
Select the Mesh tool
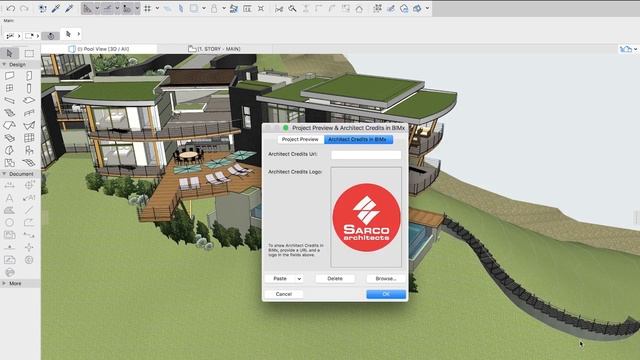click(x=29, y=163)
